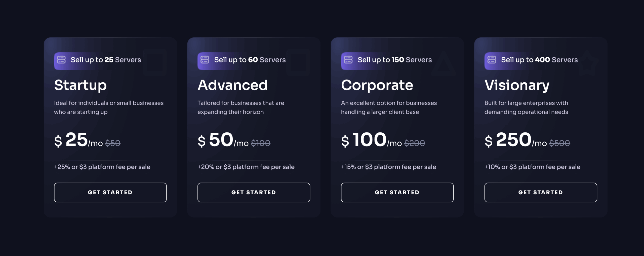Click server icon on Advanced plan badge
The width and height of the screenshot is (644, 256).
(205, 60)
